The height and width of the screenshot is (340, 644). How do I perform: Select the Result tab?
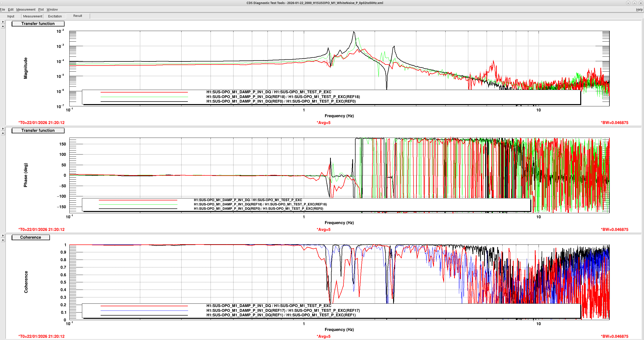pyautogui.click(x=78, y=16)
